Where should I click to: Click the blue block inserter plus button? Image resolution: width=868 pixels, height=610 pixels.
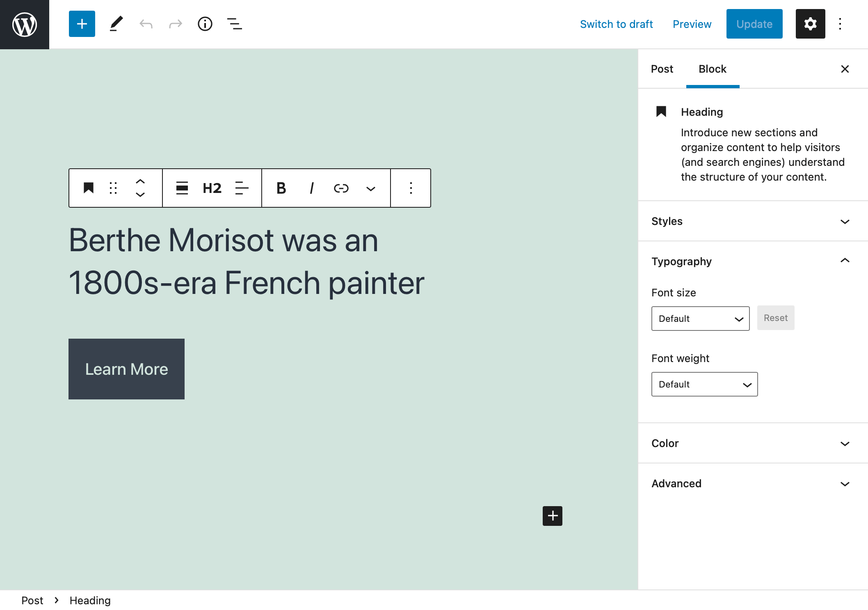click(x=82, y=24)
